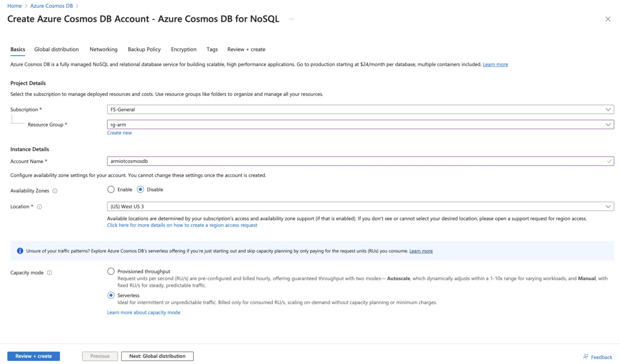The width and height of the screenshot is (620, 364).
Task: Expand the Resource Group dropdown
Action: (x=360, y=124)
